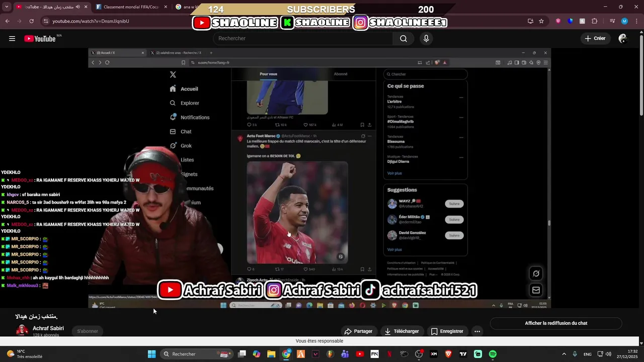
Task: Open the more actions three-dot button
Action: tap(477, 331)
